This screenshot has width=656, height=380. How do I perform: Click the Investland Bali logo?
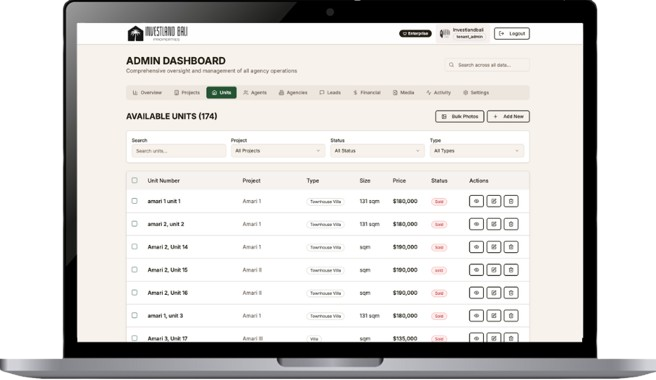[157, 33]
